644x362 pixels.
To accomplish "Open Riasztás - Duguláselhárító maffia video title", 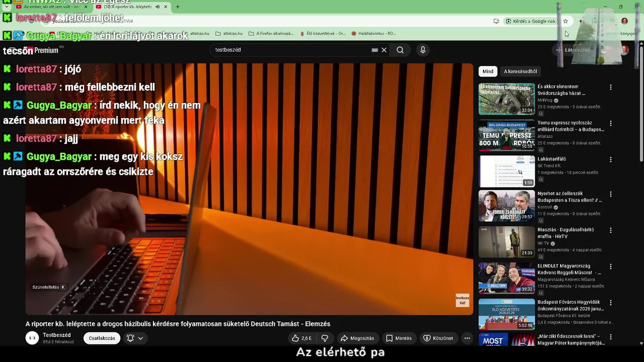I will pos(566,233).
